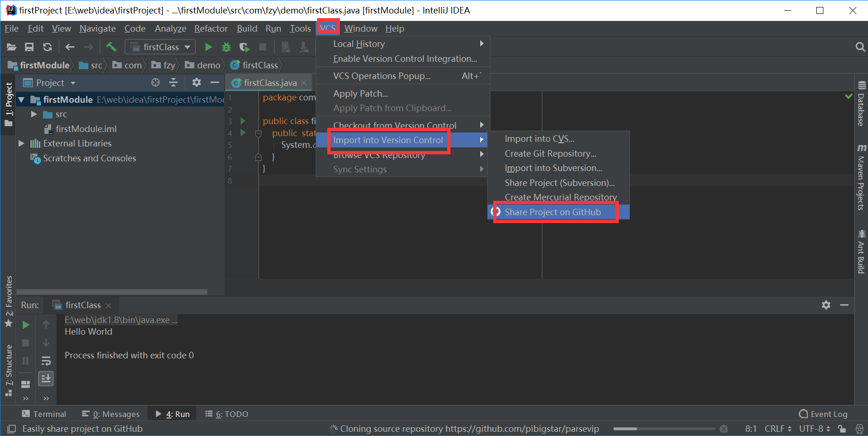Click the Stop icon in Run panel
The image size is (868, 436).
pos(26,343)
